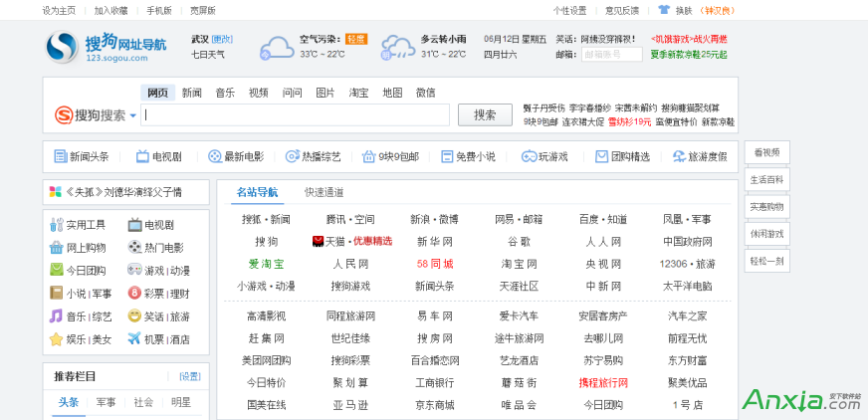Click the 彩票理财 red ball icon
Image resolution: width=868 pixels, height=420 pixels.
point(134,293)
